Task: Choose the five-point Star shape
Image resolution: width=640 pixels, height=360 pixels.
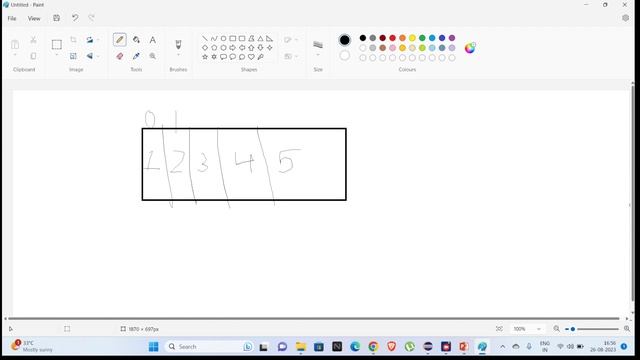Action: [205, 57]
